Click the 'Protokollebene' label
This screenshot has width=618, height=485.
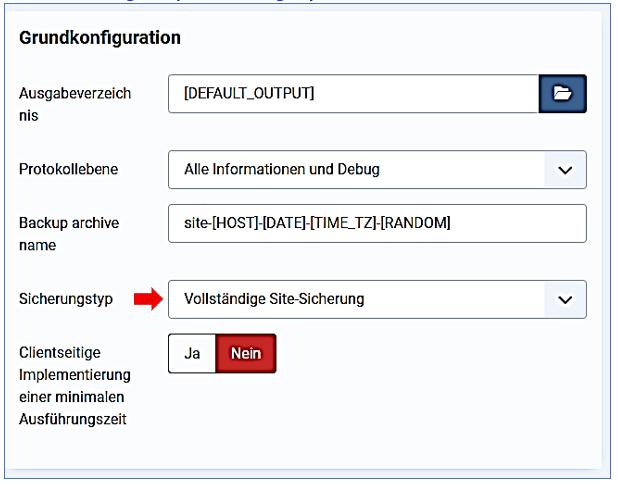[x=68, y=170]
